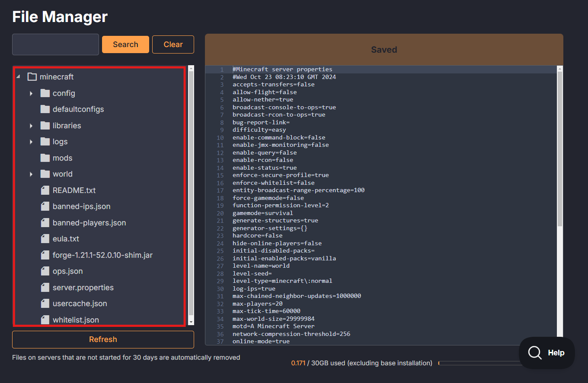Screen dimensions: 588x383
Task: Click the mods folder icon
Action: tap(45, 158)
